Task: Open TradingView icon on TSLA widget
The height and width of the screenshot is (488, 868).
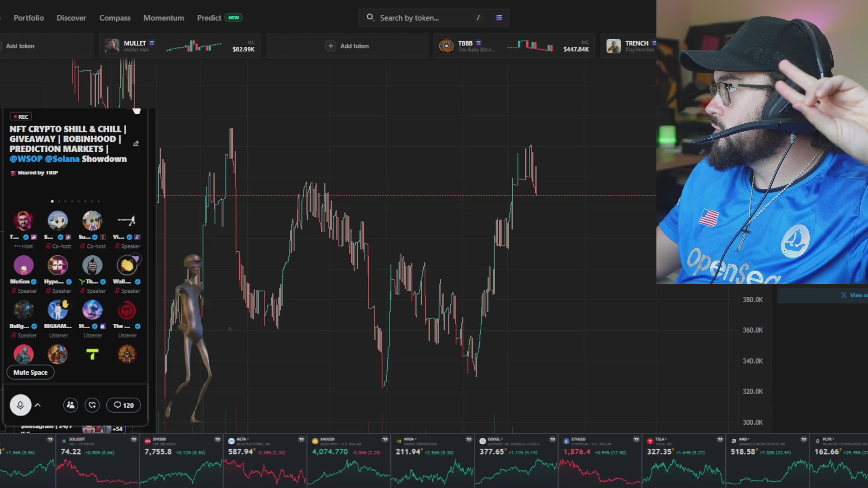Action: [x=720, y=439]
